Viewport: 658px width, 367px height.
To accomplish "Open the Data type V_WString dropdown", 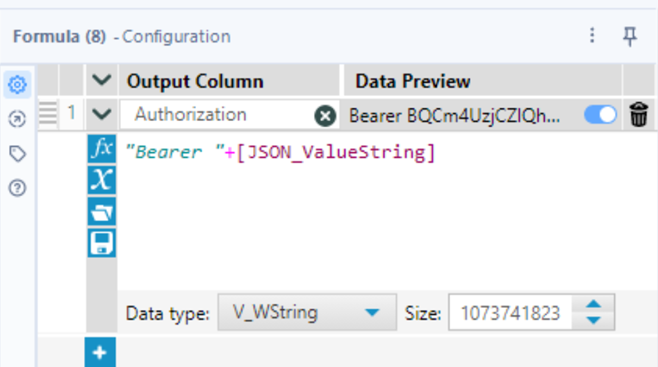I will 307,312.
